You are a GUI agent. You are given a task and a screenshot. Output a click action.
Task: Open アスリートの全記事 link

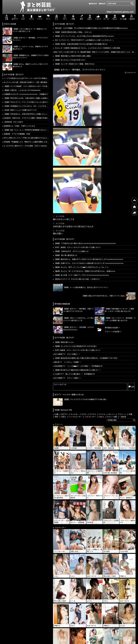[113, 332]
